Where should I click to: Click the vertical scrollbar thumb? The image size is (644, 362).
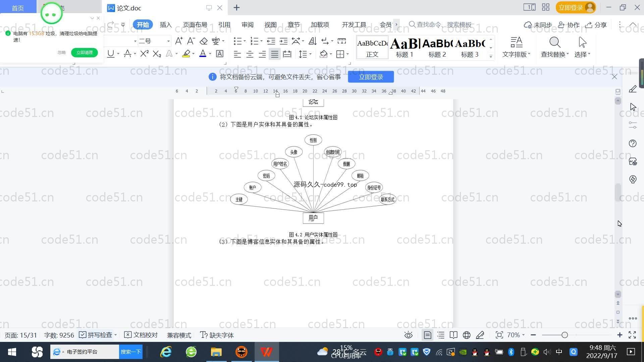618,192
